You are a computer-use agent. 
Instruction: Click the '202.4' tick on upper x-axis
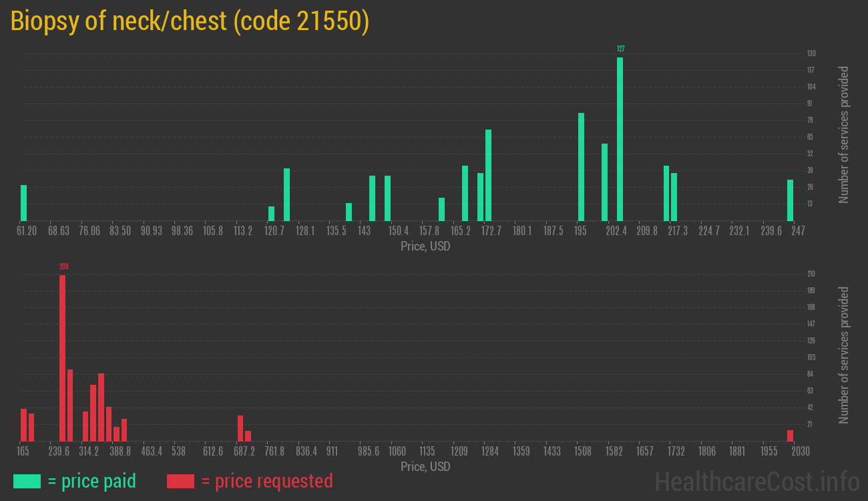pyautogui.click(x=616, y=230)
